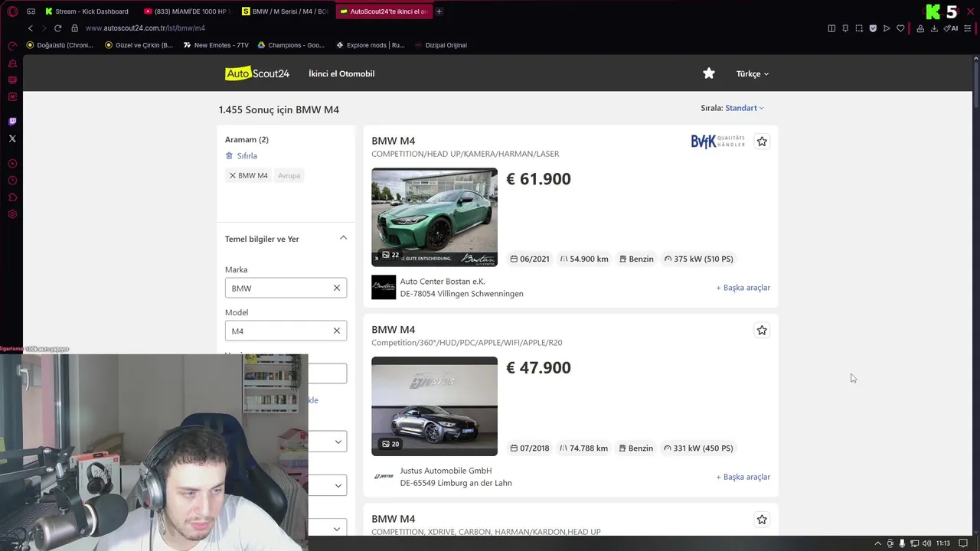980x551 pixels.
Task: Open the Champions Google Drive bookmark
Action: click(291, 45)
